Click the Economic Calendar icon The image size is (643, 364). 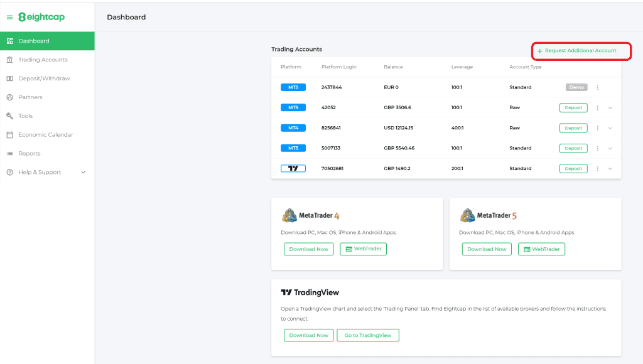pos(10,135)
